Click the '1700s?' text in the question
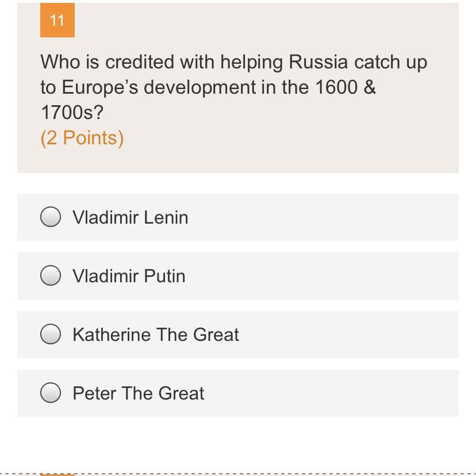The height and width of the screenshot is (476, 476). pos(72,112)
